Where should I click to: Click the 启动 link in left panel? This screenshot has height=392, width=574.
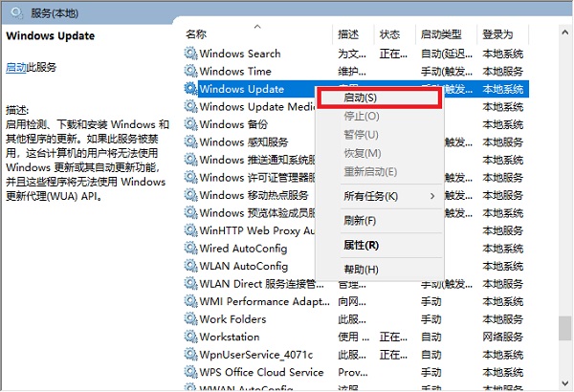16,67
